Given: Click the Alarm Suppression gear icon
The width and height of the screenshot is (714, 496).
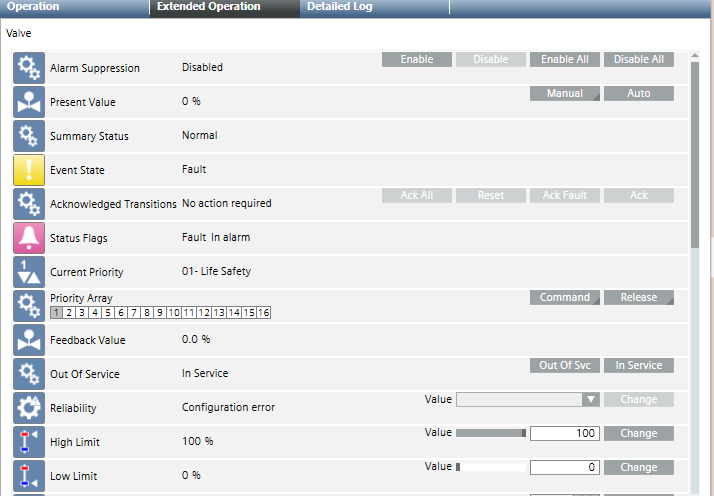Looking at the screenshot, I should pyautogui.click(x=29, y=68).
